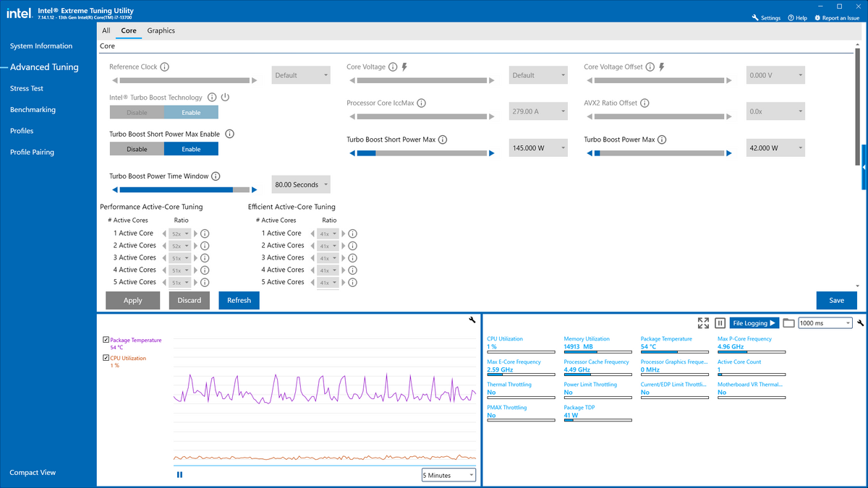This screenshot has width=868, height=488.
Task: Open the Help question mark icon
Action: pyautogui.click(x=792, y=17)
